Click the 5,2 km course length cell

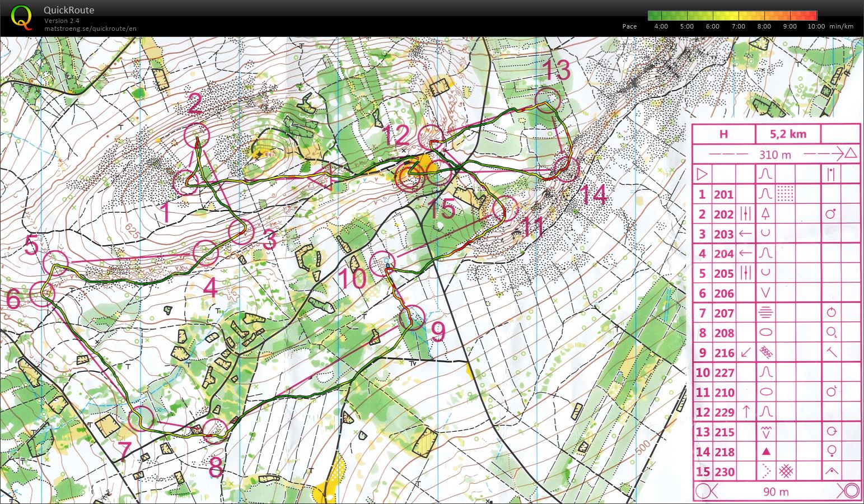pyautogui.click(x=788, y=134)
